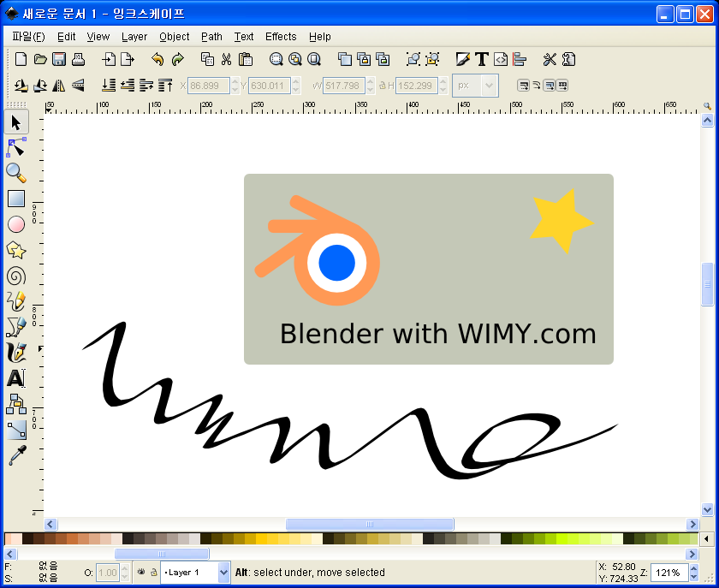Open the Help menu
719x588 pixels.
tap(319, 37)
